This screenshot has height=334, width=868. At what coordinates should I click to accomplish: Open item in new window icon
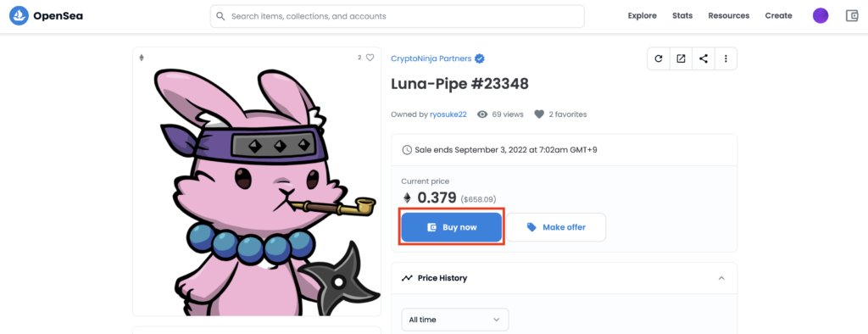point(681,58)
